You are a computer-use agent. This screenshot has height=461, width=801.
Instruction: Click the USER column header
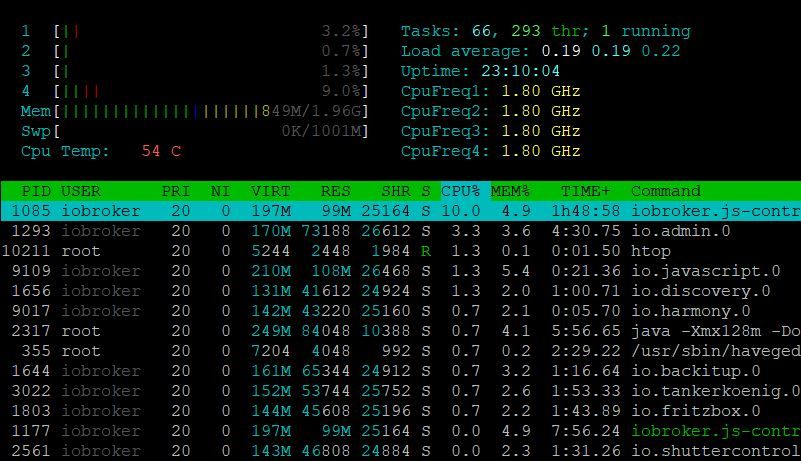(x=81, y=191)
